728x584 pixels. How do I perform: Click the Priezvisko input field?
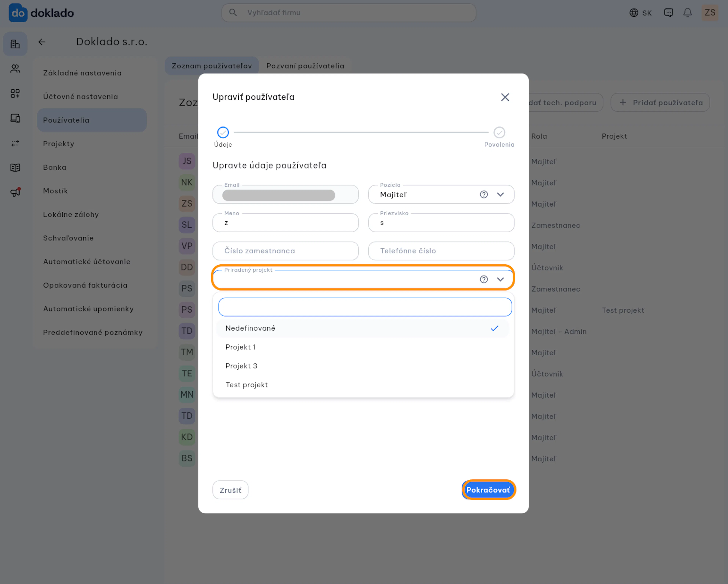tap(441, 223)
